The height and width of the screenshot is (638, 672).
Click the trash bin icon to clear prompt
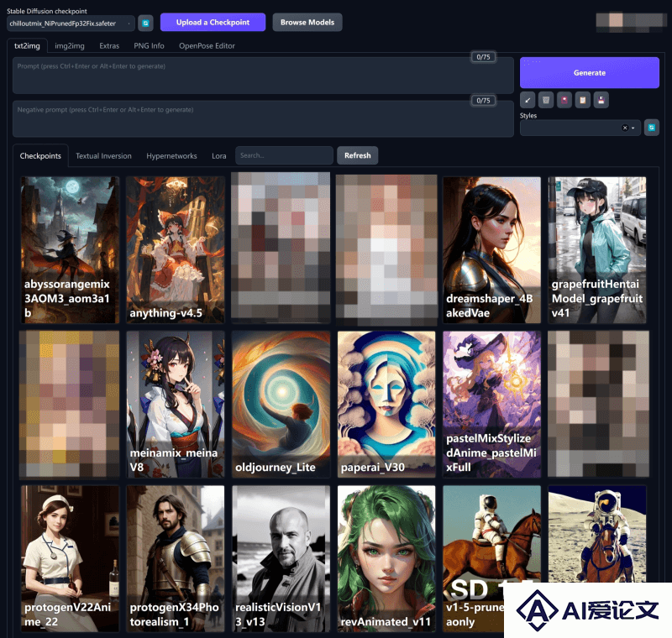546,100
